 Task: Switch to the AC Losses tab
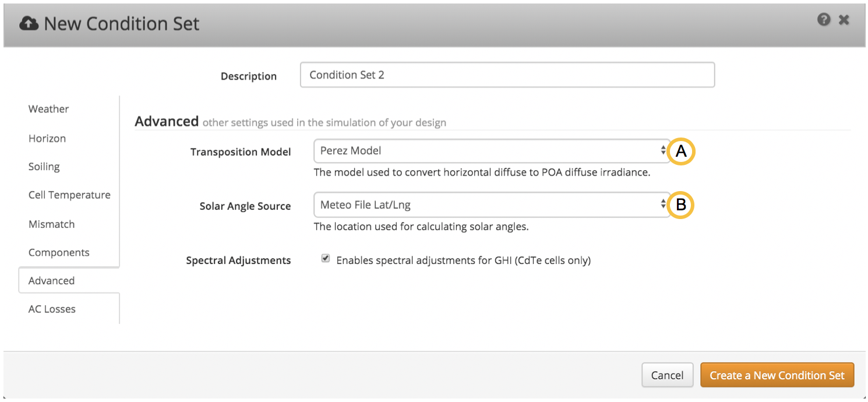[x=52, y=309]
